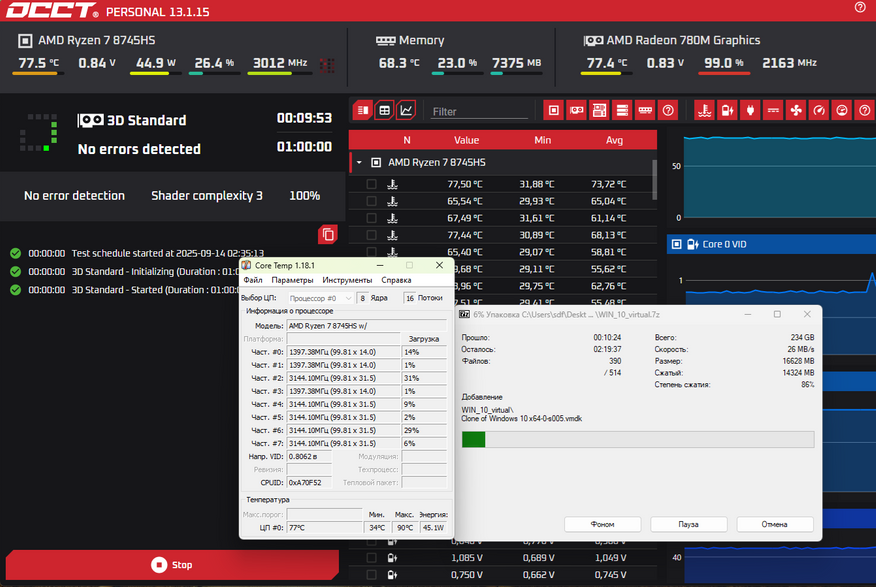
Task: Toggle the voltage sensors filter icon
Action: click(727, 110)
